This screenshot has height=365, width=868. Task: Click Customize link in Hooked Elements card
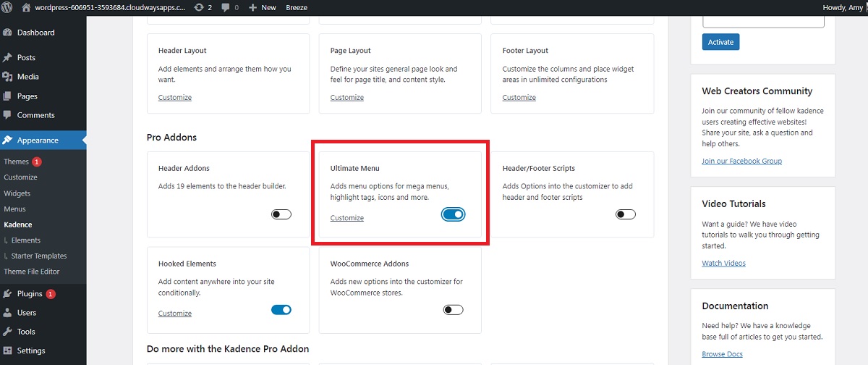point(175,314)
